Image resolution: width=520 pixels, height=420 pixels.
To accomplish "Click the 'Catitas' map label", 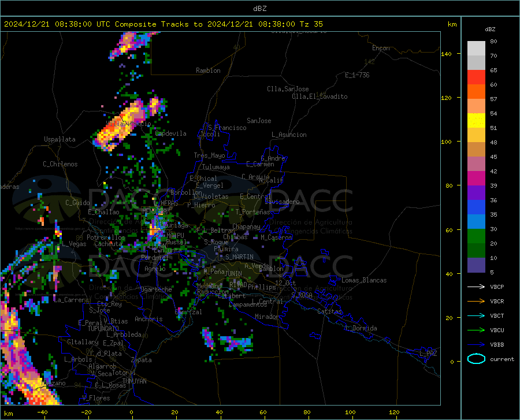I will 330,311.
